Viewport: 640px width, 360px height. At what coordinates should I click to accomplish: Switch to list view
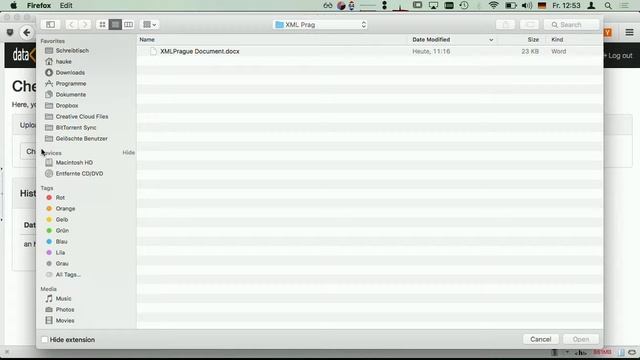(x=115, y=24)
